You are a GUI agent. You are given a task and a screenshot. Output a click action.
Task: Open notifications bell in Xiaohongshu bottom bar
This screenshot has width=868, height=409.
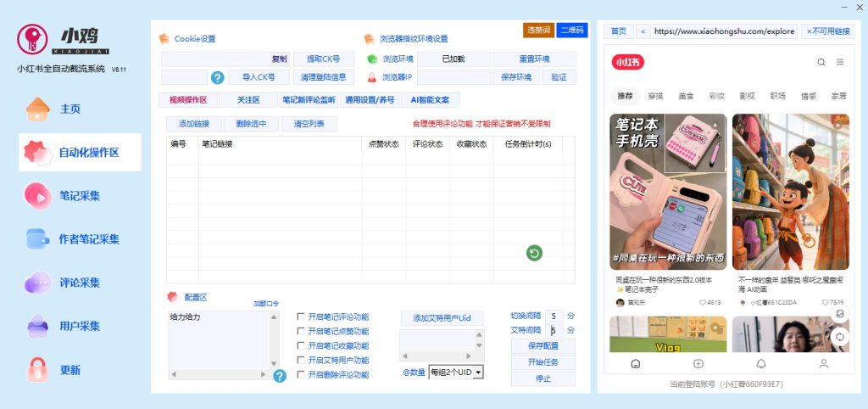(x=761, y=363)
